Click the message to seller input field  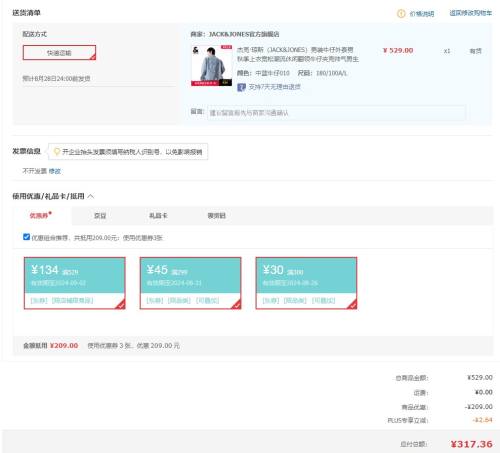[336, 113]
